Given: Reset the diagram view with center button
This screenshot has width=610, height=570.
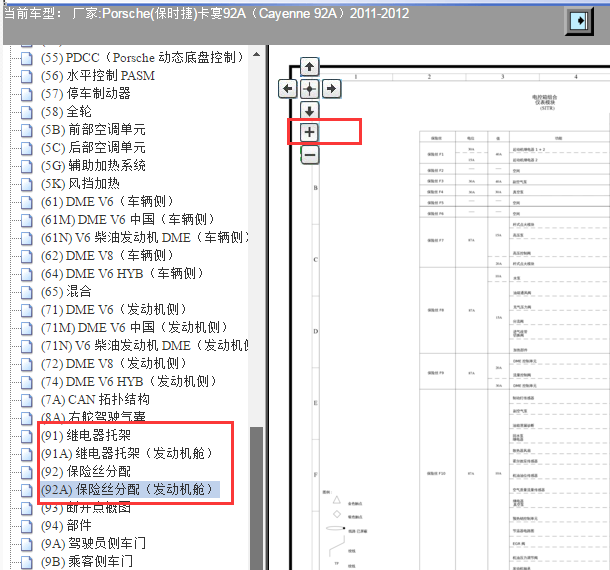Looking at the screenshot, I should click(x=309, y=89).
